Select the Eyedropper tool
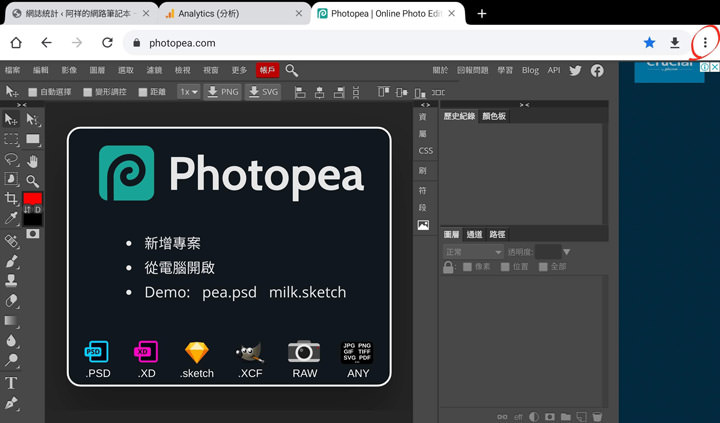 pyautogui.click(x=11, y=218)
